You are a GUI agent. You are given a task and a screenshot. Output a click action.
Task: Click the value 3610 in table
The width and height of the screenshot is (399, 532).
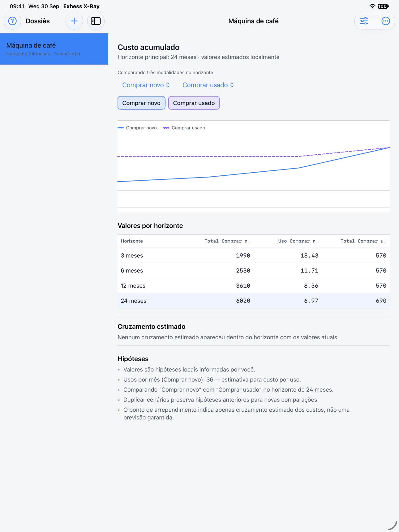coord(243,286)
